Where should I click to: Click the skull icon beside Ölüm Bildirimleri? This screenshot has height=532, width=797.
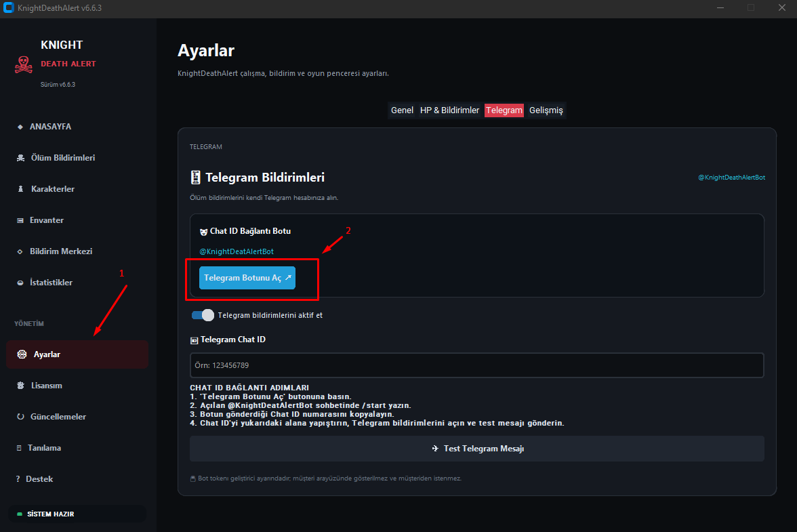(20, 158)
